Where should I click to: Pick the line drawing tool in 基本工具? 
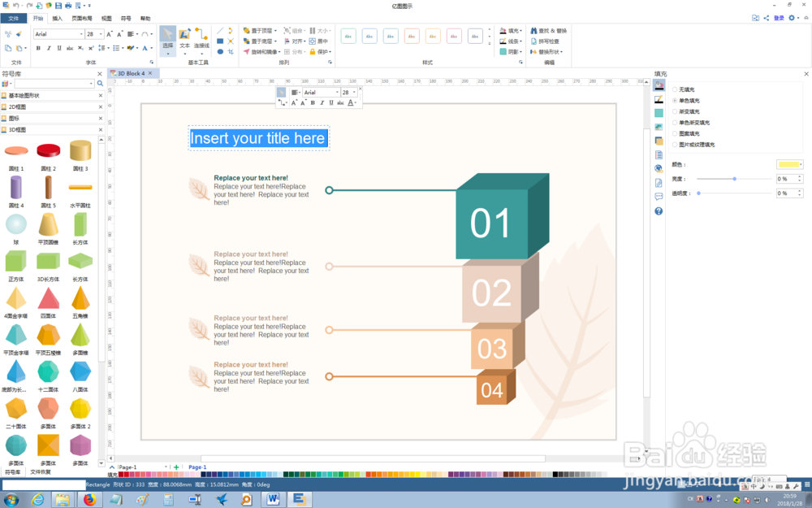coord(220,31)
